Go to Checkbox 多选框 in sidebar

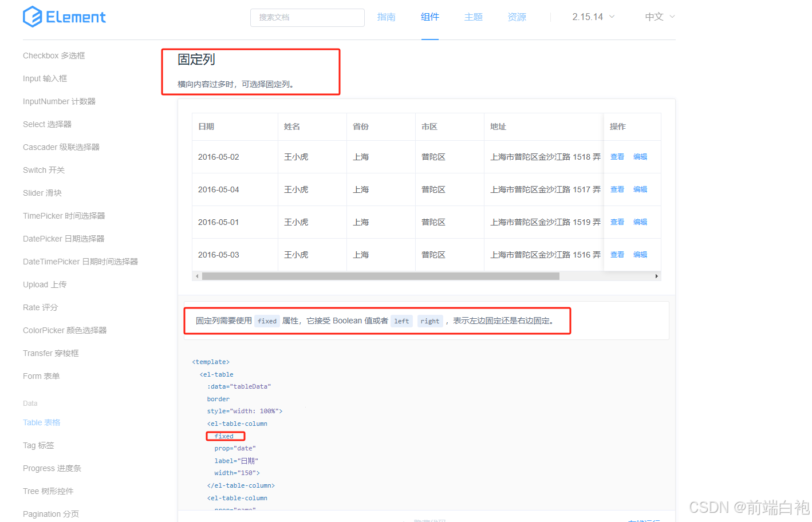[x=54, y=56]
